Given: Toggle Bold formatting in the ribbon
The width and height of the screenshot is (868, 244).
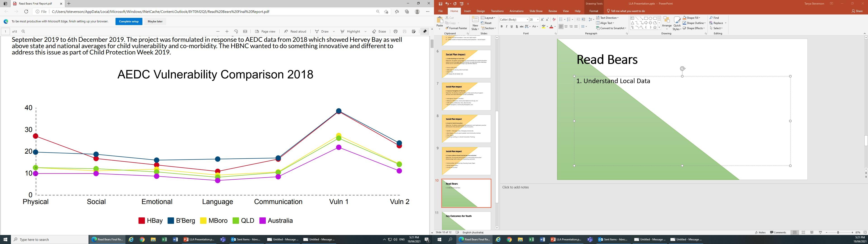Looking at the screenshot, I should [501, 27].
